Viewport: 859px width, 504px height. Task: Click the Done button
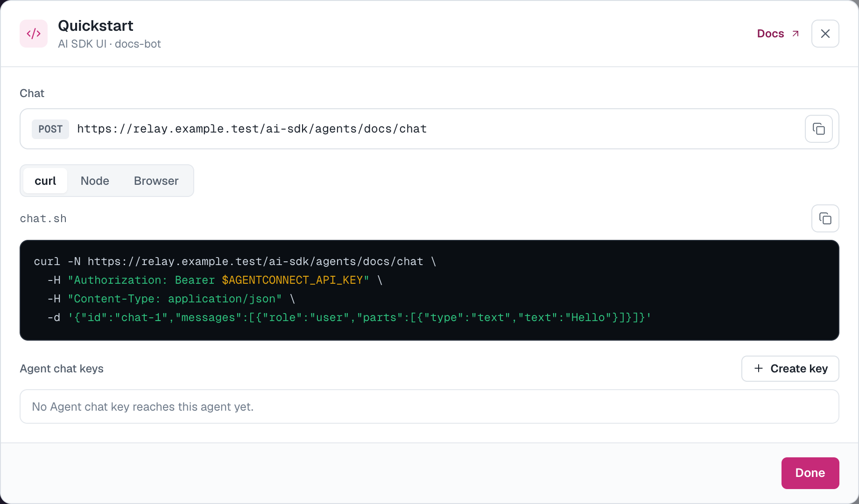[x=810, y=473]
